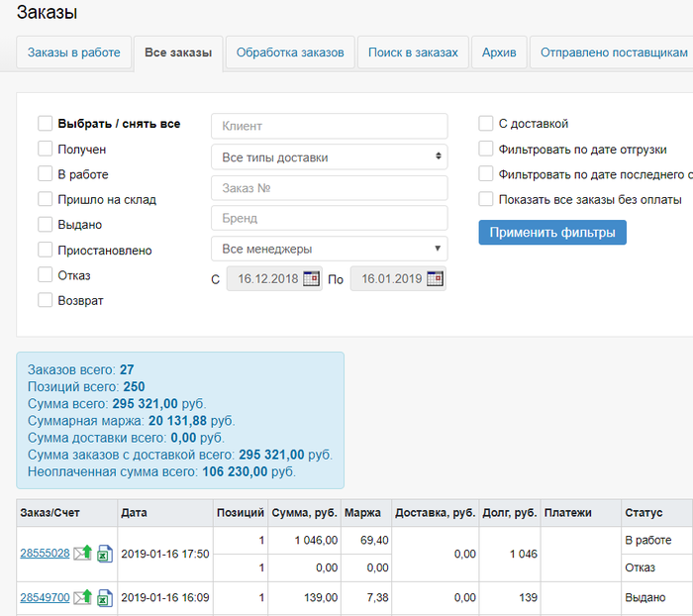Export order 28549700 to Excel
The width and height of the screenshot is (693, 616).
point(105,597)
